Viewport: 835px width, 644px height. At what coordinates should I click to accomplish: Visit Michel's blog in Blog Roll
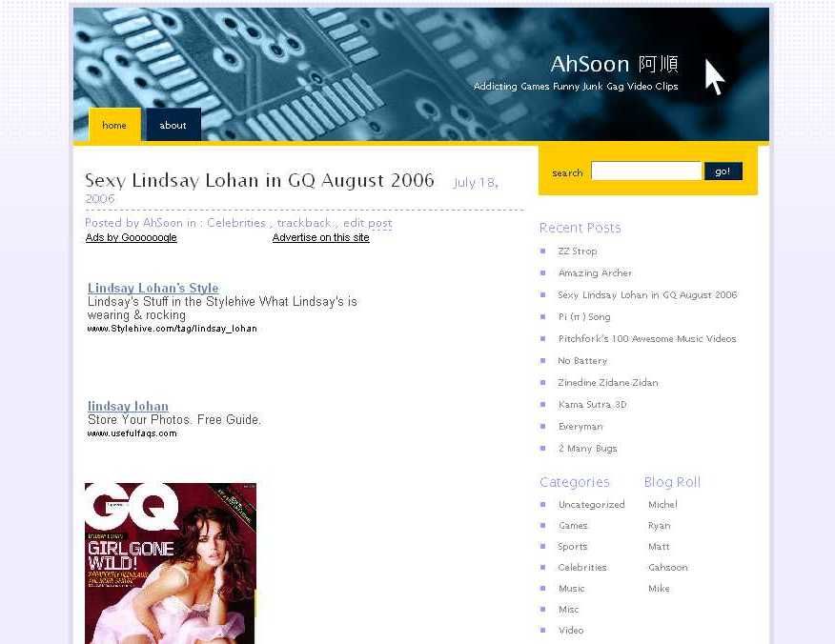tap(663, 504)
